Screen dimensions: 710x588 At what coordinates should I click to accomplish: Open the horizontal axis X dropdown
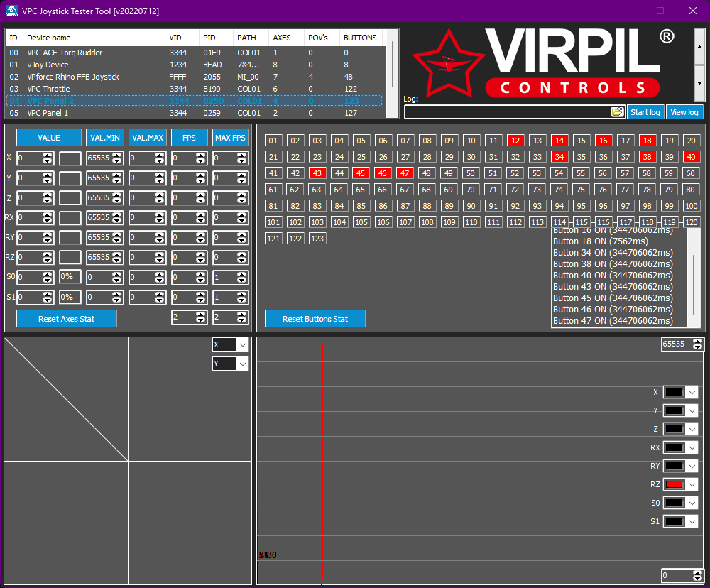point(243,344)
